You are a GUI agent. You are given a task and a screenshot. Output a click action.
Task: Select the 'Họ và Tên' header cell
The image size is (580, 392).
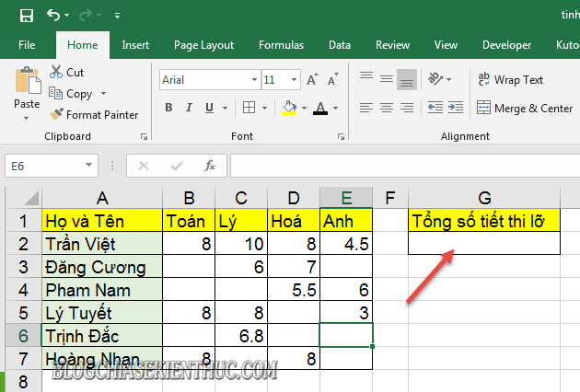(x=102, y=221)
